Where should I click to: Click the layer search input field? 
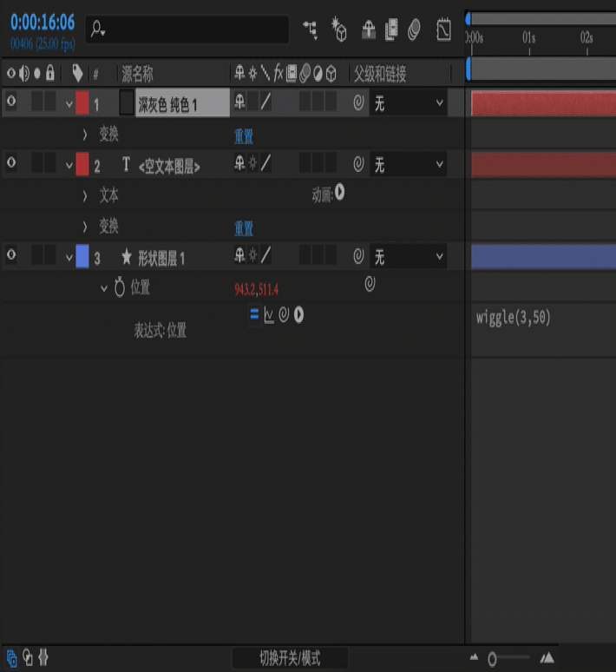pos(187,30)
